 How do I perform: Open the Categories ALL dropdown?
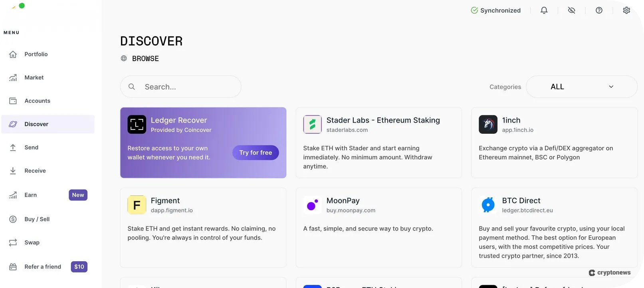tap(581, 87)
